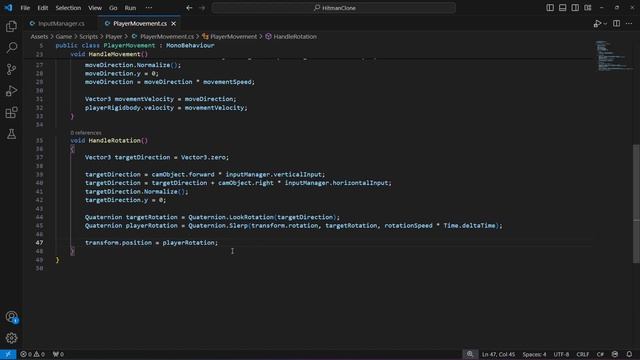
Task: Open the View menu
Action: [x=95, y=8]
